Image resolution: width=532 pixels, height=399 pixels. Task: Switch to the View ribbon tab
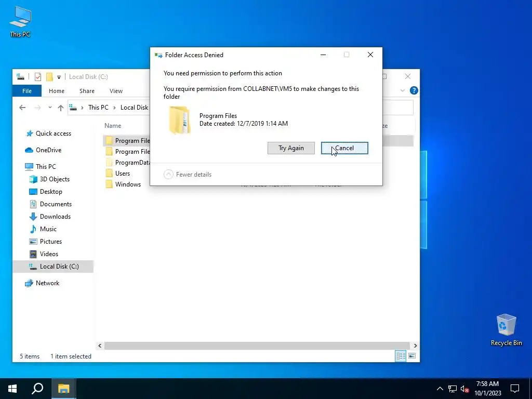pos(116,91)
